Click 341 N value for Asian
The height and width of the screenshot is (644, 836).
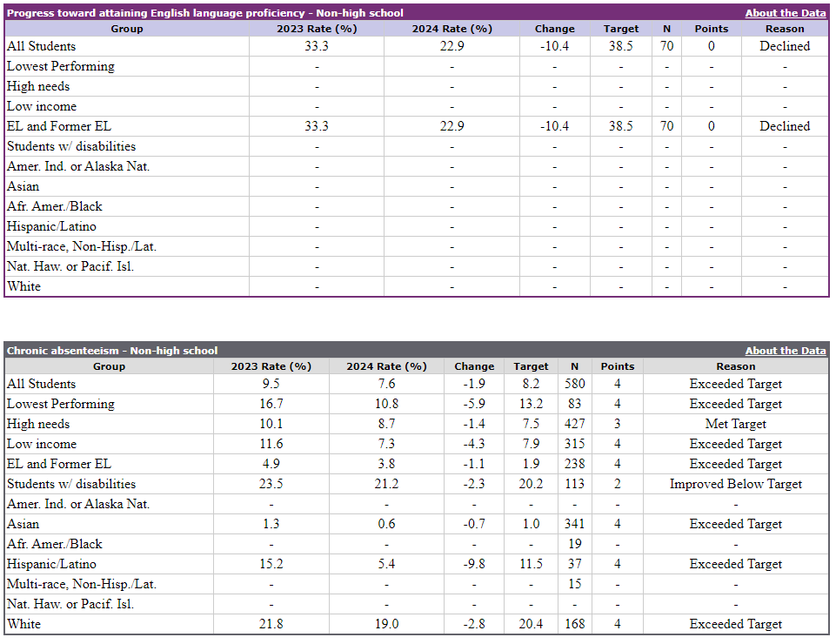point(574,524)
